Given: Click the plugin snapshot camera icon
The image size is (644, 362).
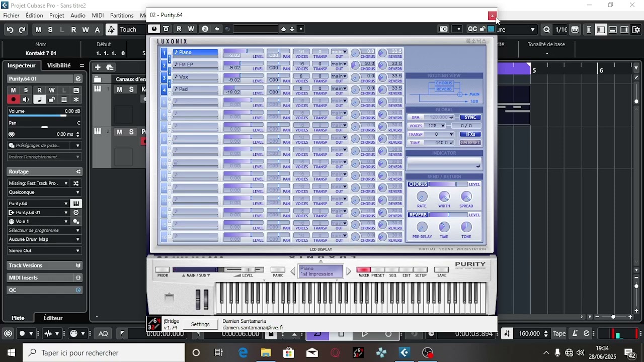Looking at the screenshot, I should [443, 29].
